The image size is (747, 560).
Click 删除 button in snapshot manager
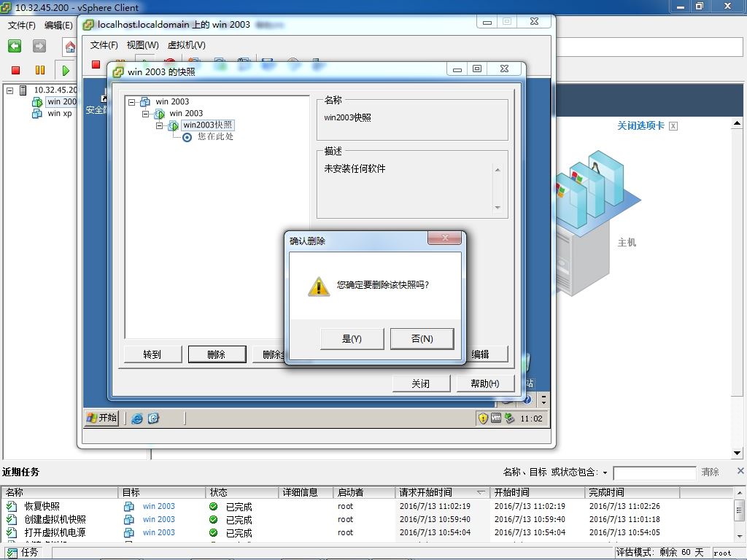click(217, 354)
